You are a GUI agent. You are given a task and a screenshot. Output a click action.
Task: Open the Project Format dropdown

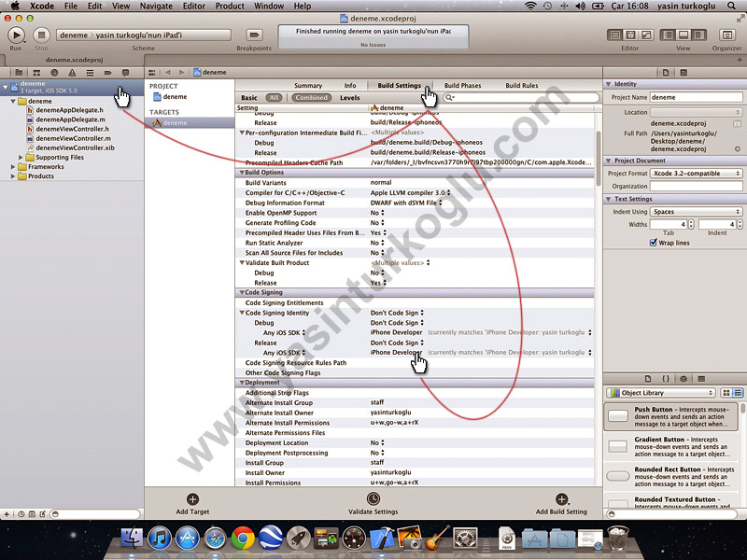click(697, 174)
